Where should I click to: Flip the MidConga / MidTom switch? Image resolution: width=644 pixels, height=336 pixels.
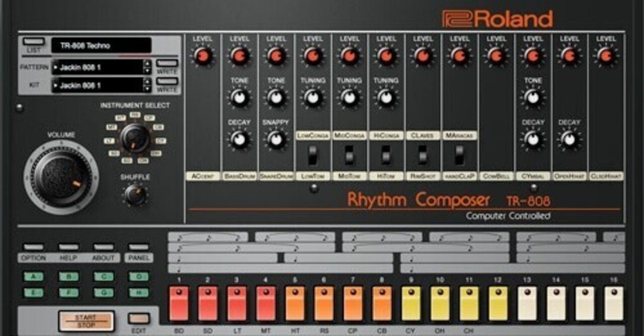point(350,155)
